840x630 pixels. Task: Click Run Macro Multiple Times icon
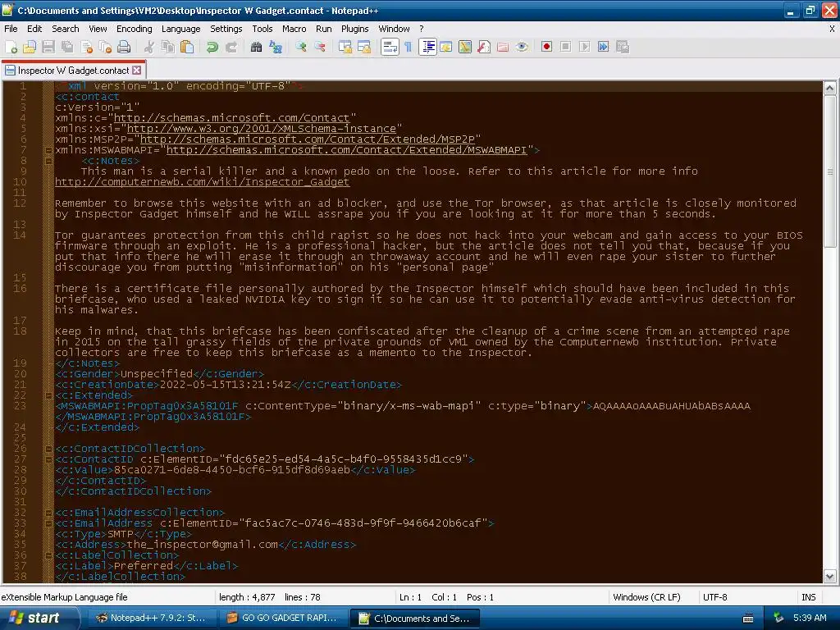point(603,47)
